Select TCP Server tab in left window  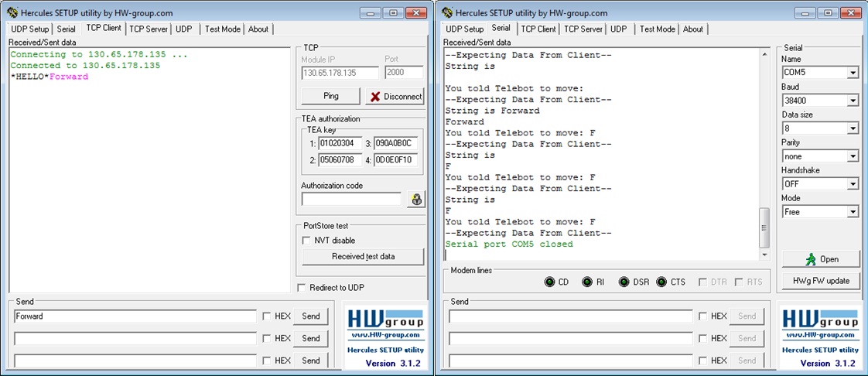click(149, 29)
